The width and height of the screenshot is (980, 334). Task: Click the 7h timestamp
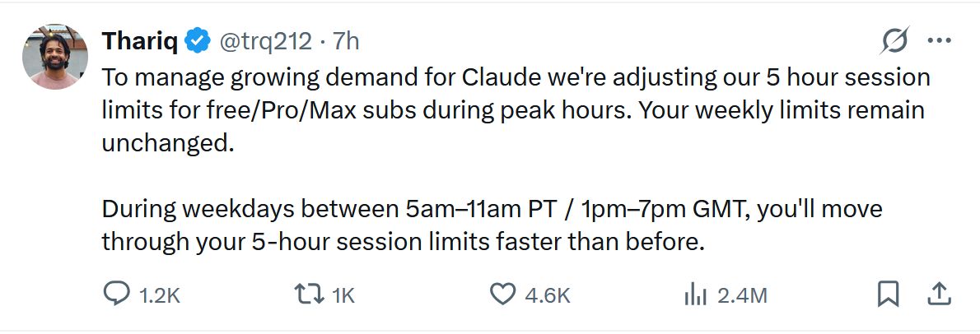click(346, 39)
